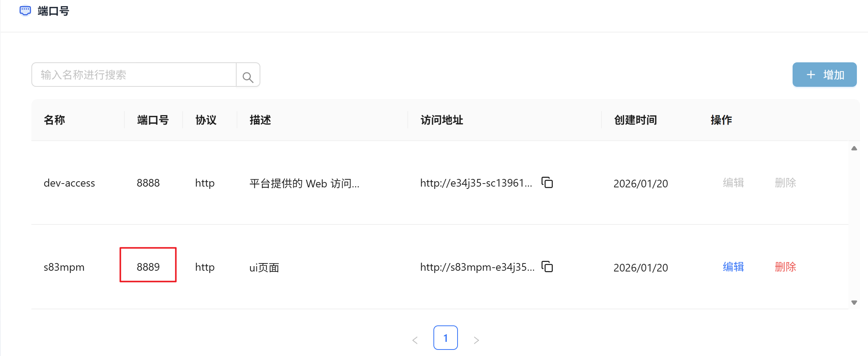Copy the s83mpm access URL
Screen dimensions: 868x356
(548, 267)
